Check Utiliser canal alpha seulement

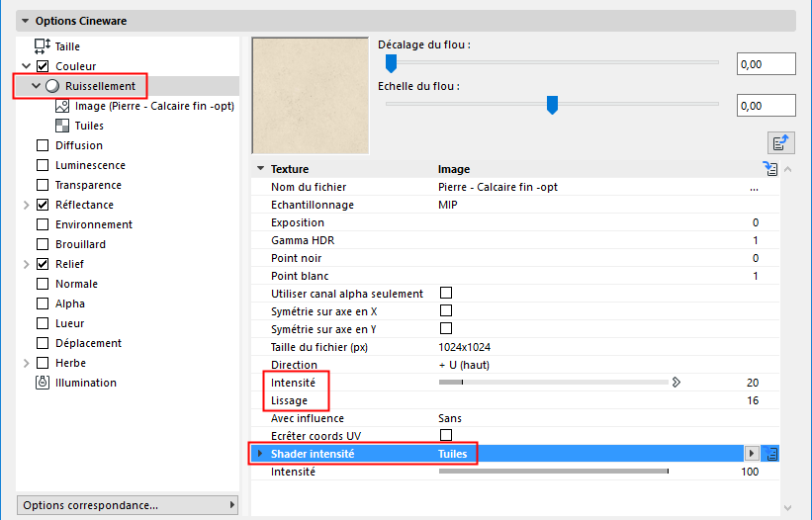pos(446,293)
